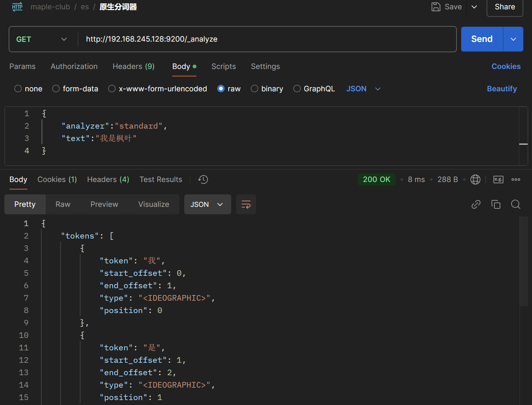Image resolution: width=532 pixels, height=405 pixels.
Task: Open the request Settings tab
Action: (x=265, y=66)
